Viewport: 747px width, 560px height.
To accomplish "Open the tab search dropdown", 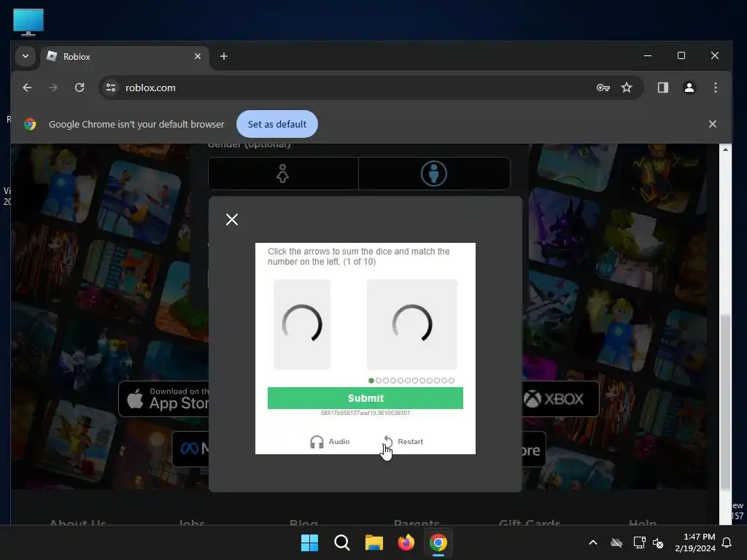I will click(26, 56).
